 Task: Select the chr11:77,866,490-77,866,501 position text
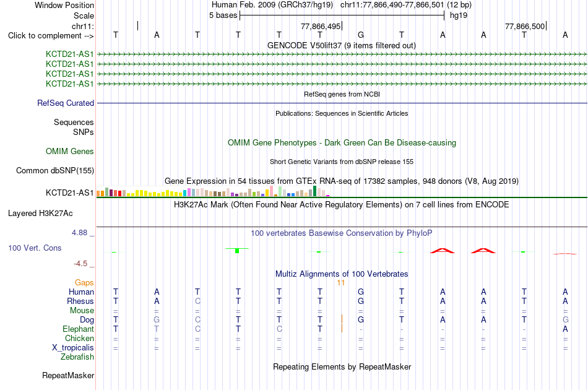coord(392,5)
